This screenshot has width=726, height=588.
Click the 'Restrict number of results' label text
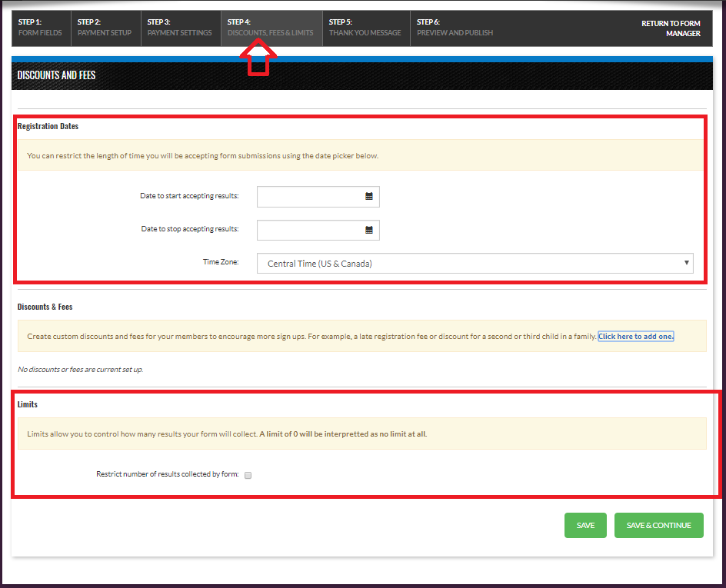167,474
